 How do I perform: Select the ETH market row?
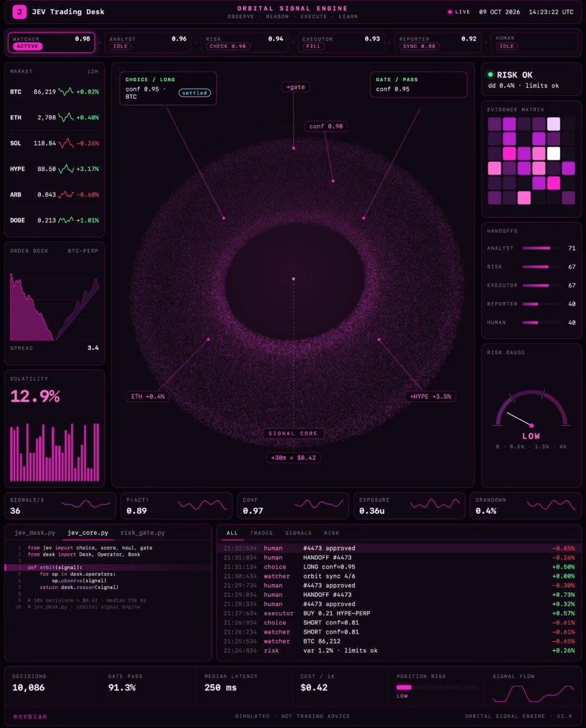click(x=54, y=117)
